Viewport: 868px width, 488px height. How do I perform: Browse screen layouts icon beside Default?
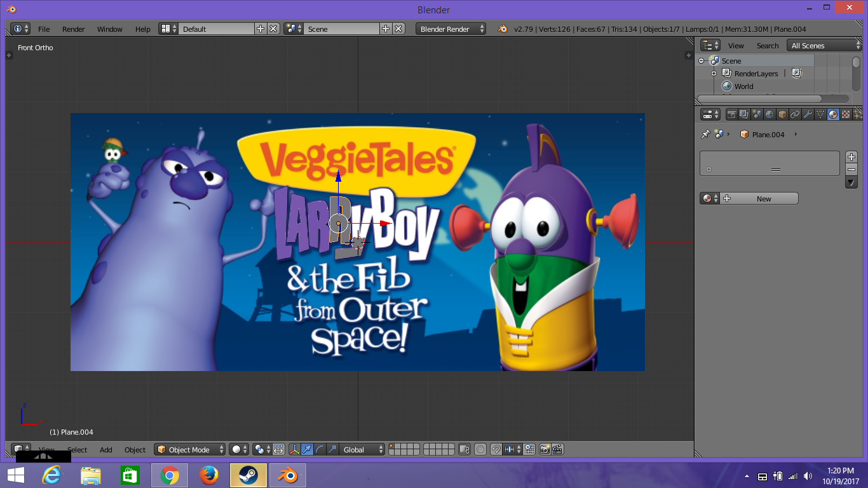coord(168,29)
